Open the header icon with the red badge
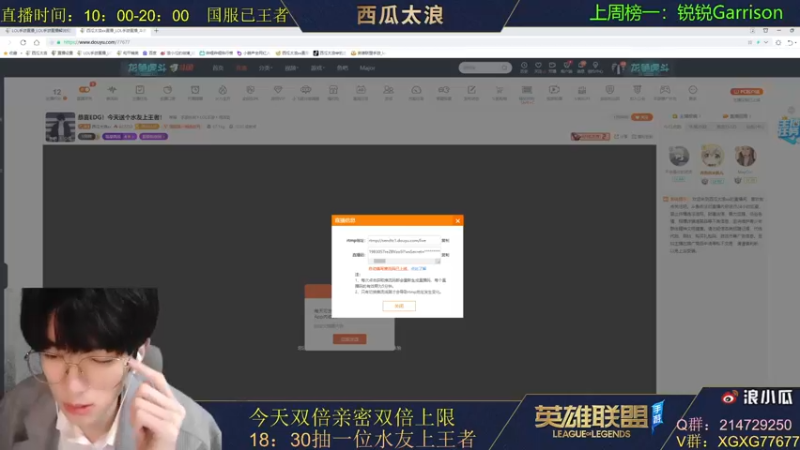This screenshot has height=450, width=800. [567, 67]
